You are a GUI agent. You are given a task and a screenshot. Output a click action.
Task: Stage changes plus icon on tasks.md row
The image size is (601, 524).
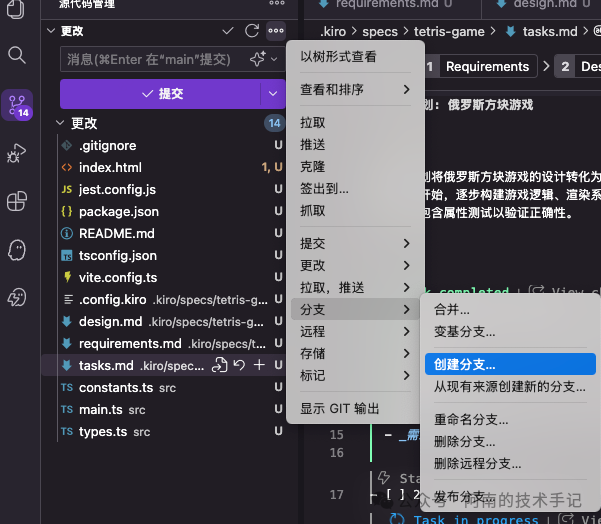tap(259, 365)
